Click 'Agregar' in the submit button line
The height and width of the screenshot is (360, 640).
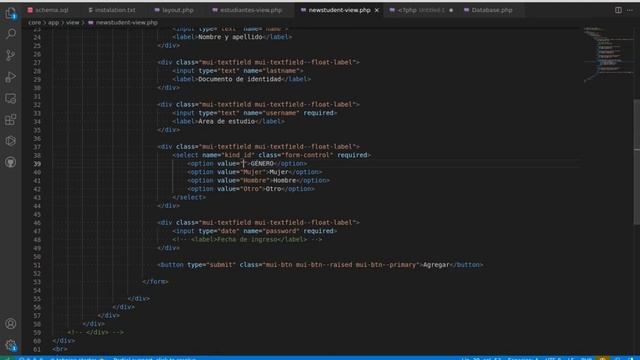coord(436,265)
